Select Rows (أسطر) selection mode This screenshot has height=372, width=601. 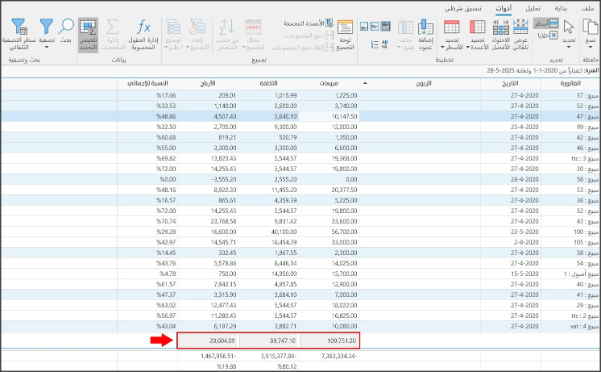(x=546, y=23)
